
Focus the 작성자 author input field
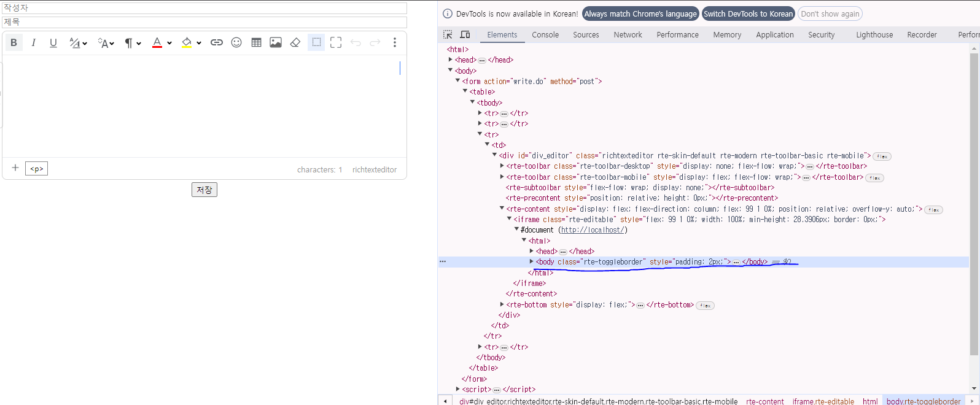point(204,8)
